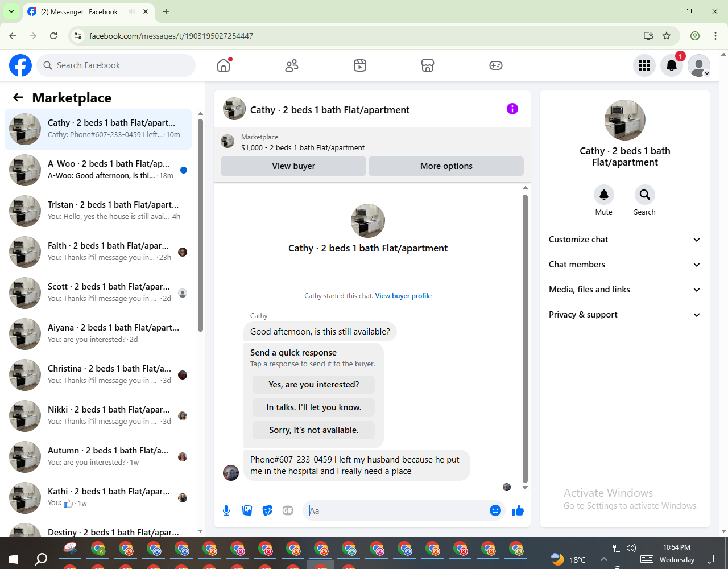
Task: Open the Chrome profile icon
Action: 695,36
